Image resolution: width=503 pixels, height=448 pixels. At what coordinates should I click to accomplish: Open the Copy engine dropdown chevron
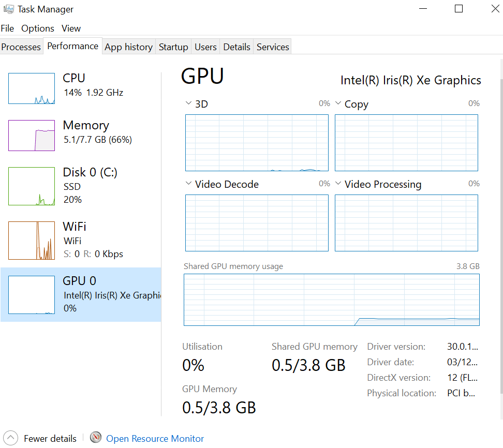coord(338,103)
